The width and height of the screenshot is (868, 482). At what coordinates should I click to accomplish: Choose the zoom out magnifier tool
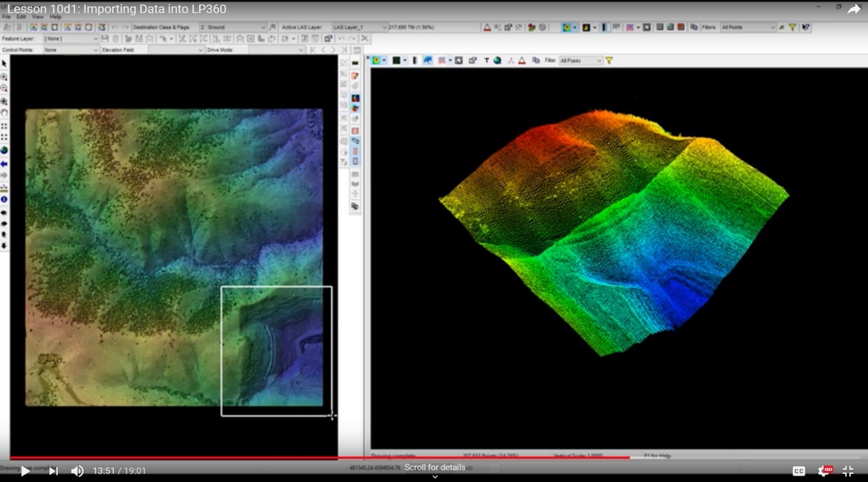pyautogui.click(x=4, y=88)
